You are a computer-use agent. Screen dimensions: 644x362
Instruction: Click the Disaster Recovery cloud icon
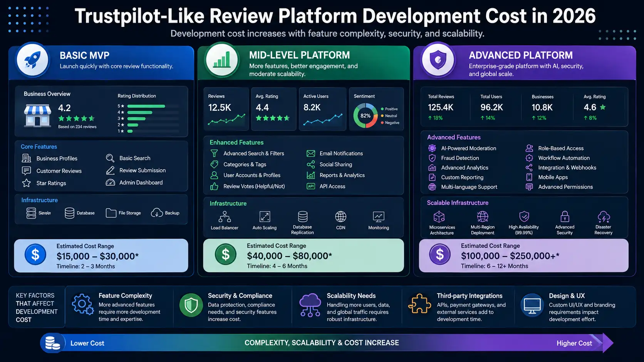(x=604, y=217)
